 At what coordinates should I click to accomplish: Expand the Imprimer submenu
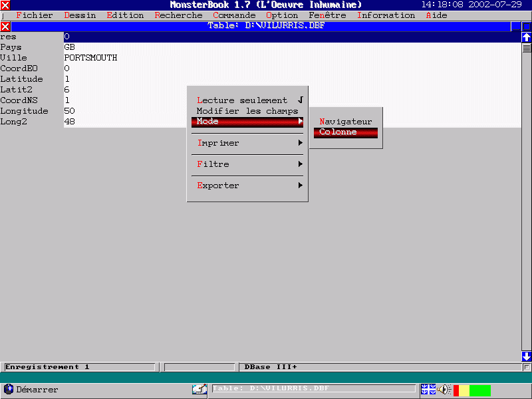(247, 143)
